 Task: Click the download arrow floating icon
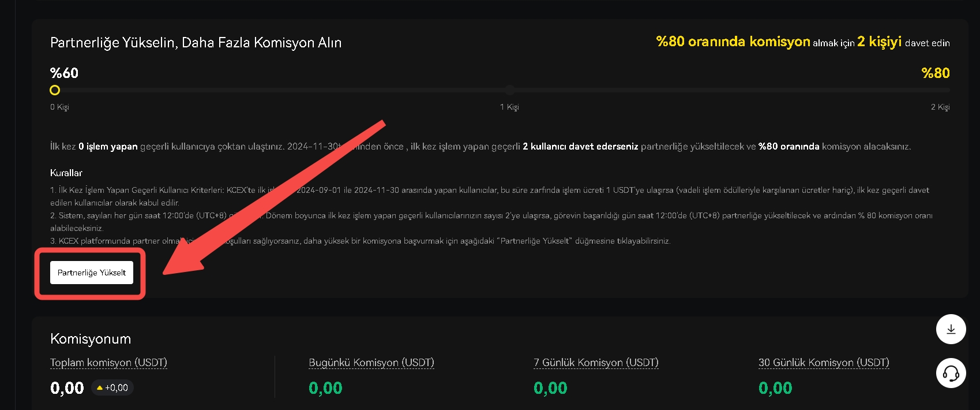point(951,329)
